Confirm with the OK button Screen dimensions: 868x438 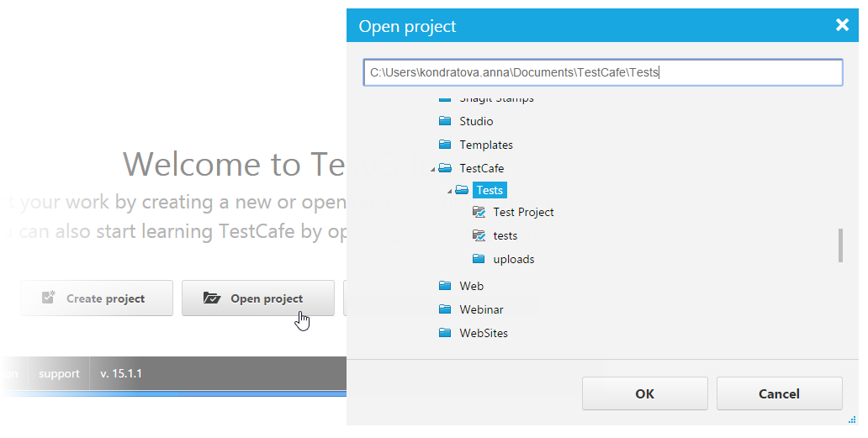point(645,393)
